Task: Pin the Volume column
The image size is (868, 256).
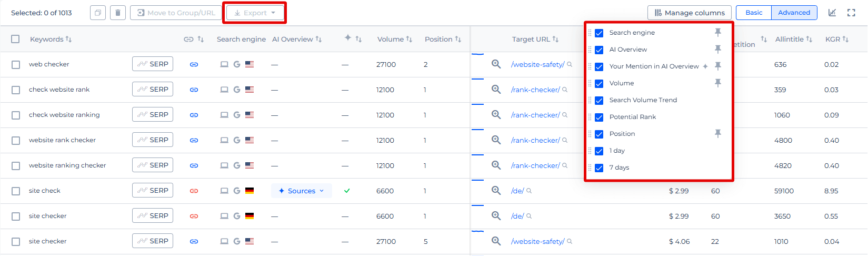Action: click(x=717, y=83)
